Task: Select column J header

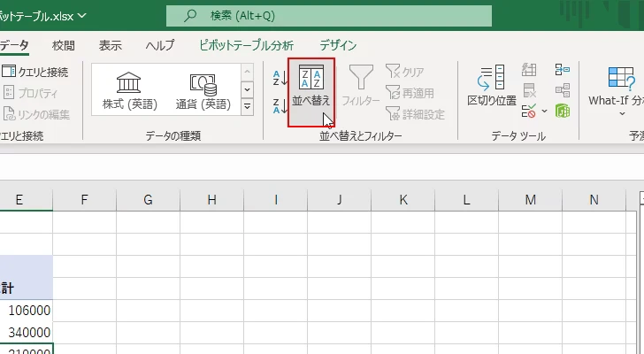Action: point(340,200)
